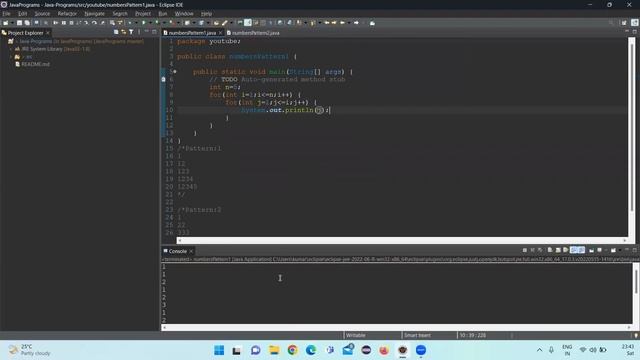Click the pencil/wand editing icon in toolbar

click(x=224, y=23)
